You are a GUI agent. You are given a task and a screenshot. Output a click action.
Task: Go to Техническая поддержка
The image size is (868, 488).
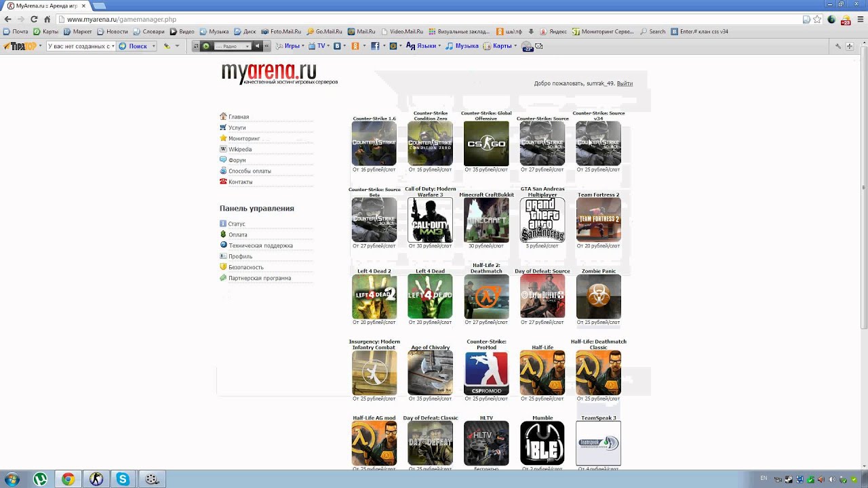pyautogui.click(x=260, y=245)
